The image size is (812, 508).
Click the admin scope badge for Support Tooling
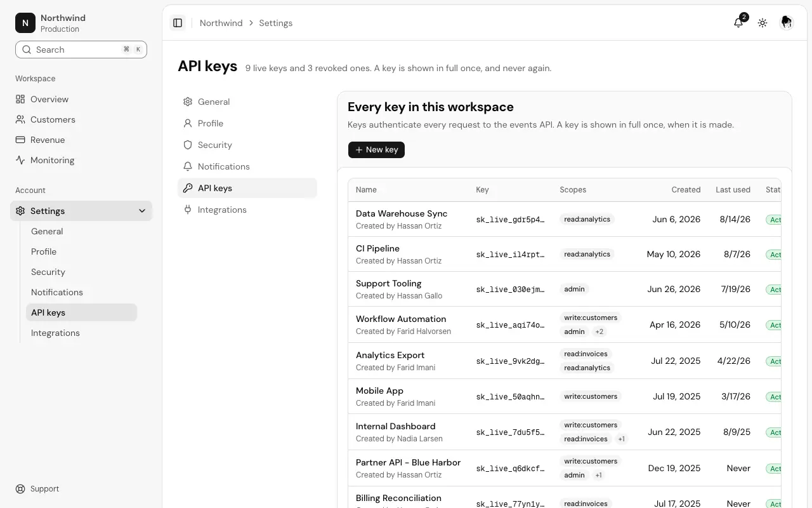coord(574,289)
